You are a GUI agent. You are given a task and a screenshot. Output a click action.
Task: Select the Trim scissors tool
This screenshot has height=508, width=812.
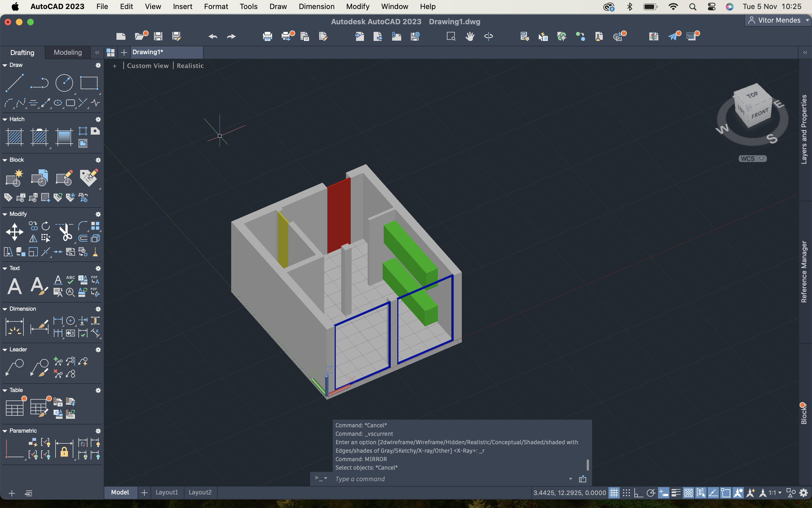click(65, 232)
